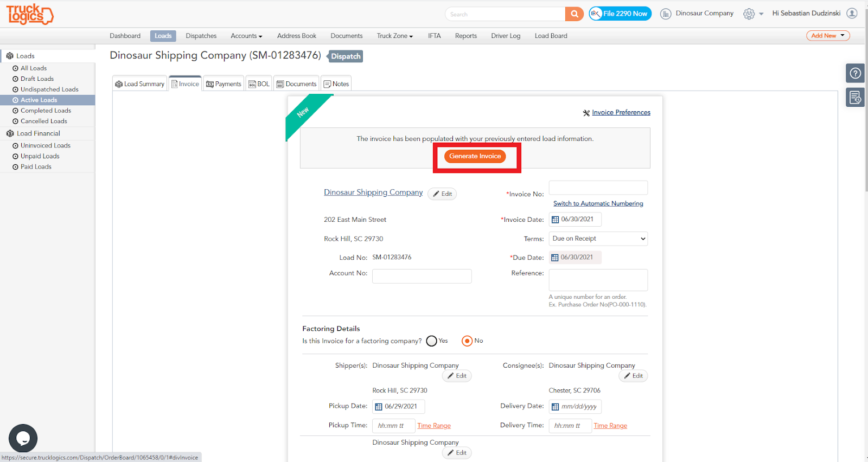This screenshot has height=462, width=868.
Task: Click the Load Financial cube icon
Action: click(10, 133)
